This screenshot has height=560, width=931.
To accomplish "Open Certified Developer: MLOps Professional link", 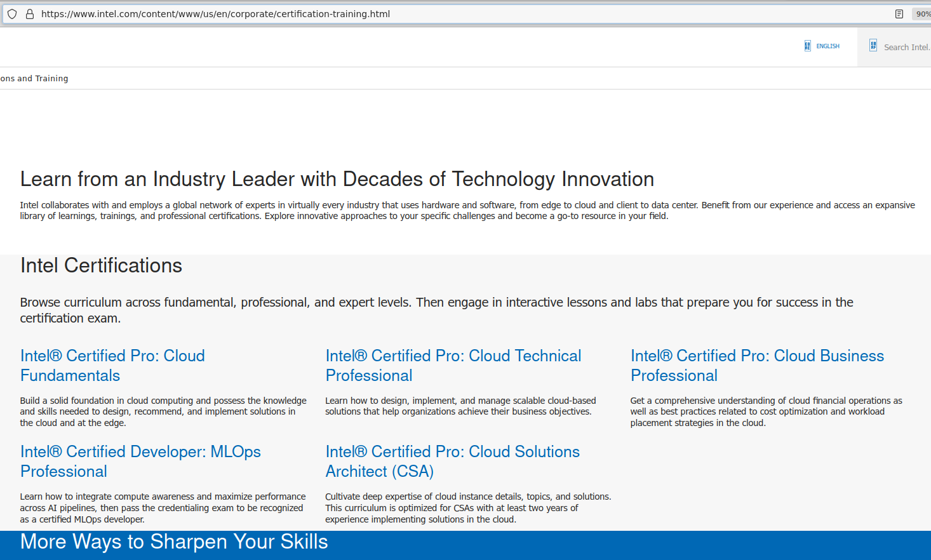I will 140,461.
